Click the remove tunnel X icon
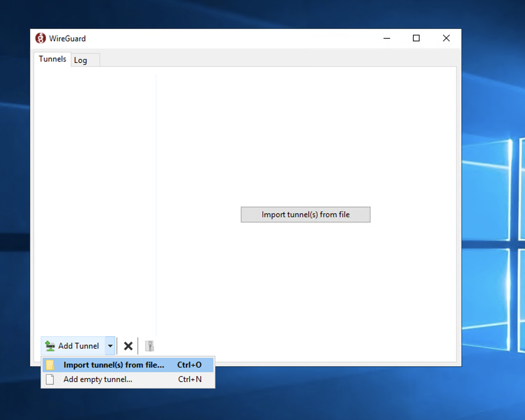The height and width of the screenshot is (420, 525). [128, 346]
